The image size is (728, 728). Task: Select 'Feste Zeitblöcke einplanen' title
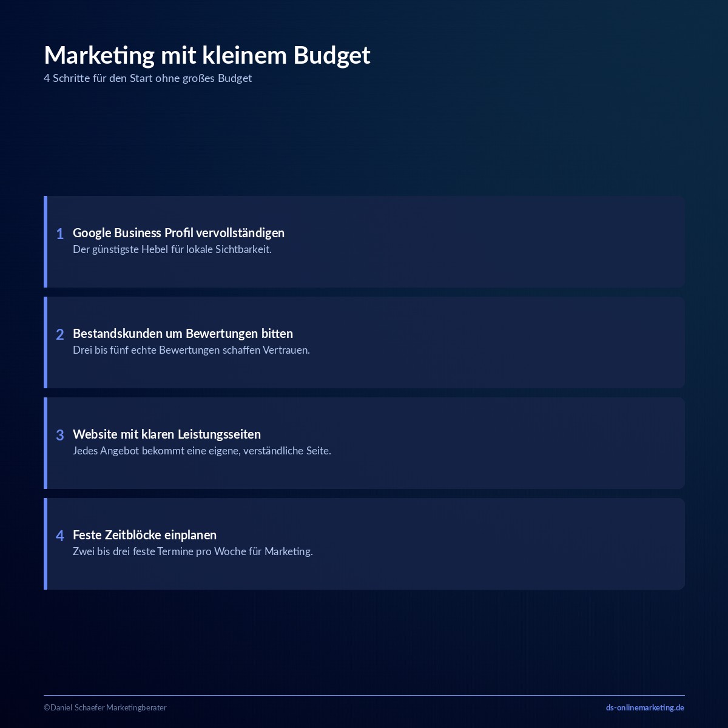(144, 535)
